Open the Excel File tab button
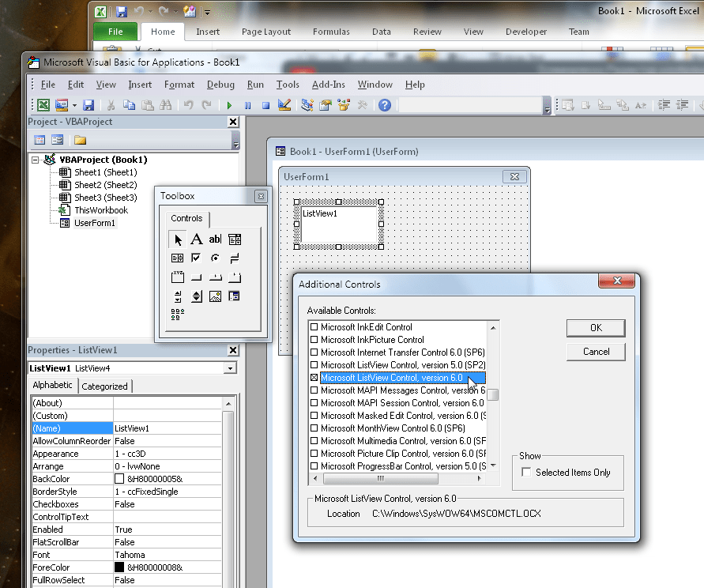Image resolution: width=704 pixels, height=588 pixels. click(115, 32)
